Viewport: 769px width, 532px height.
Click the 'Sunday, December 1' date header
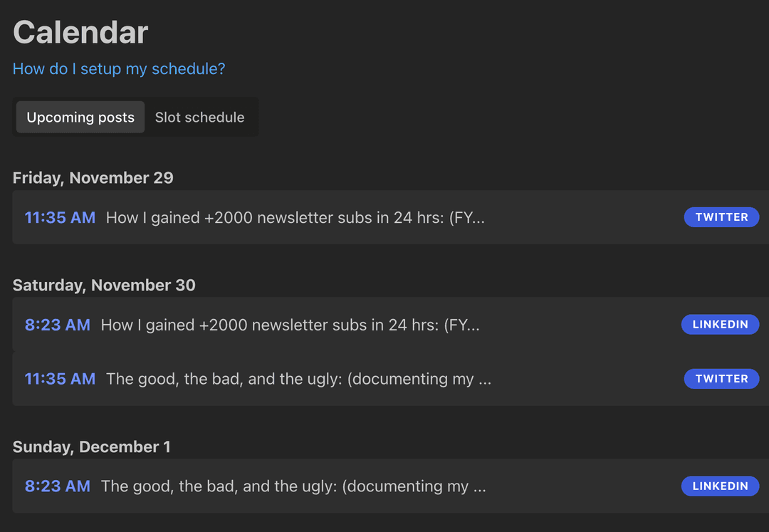pos(91,447)
